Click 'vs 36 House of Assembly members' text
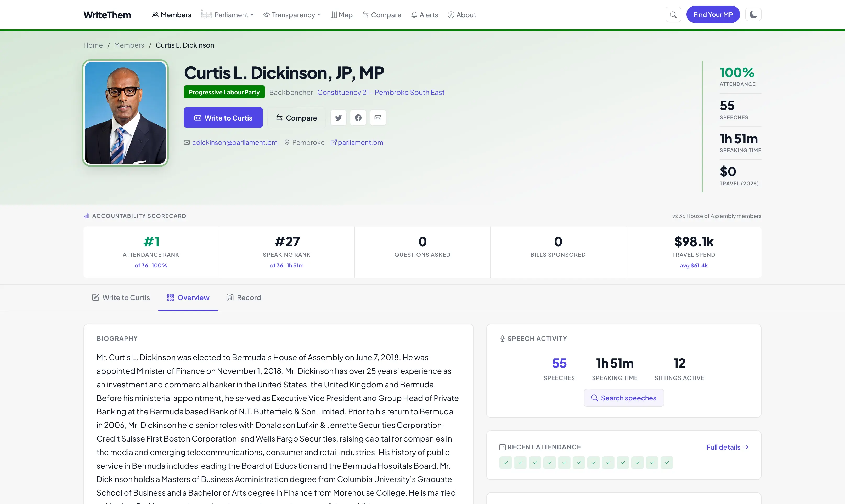This screenshot has width=845, height=504. point(717,216)
